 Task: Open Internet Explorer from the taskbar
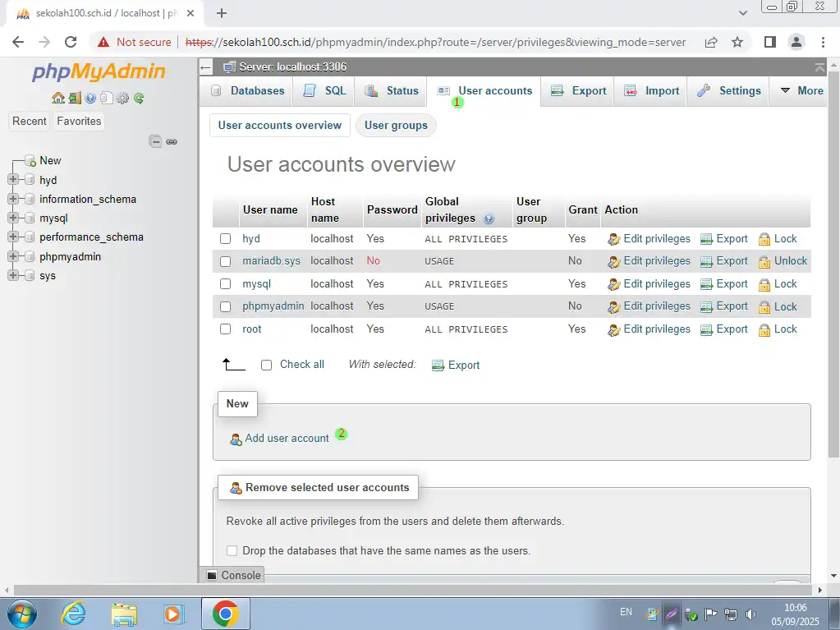tap(73, 614)
